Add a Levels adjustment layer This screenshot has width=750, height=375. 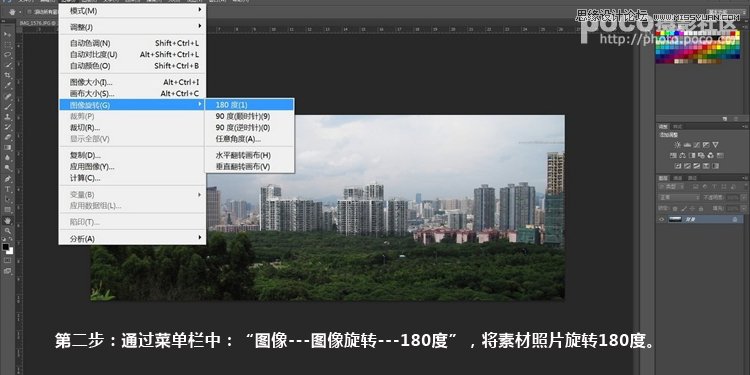[x=687, y=144]
